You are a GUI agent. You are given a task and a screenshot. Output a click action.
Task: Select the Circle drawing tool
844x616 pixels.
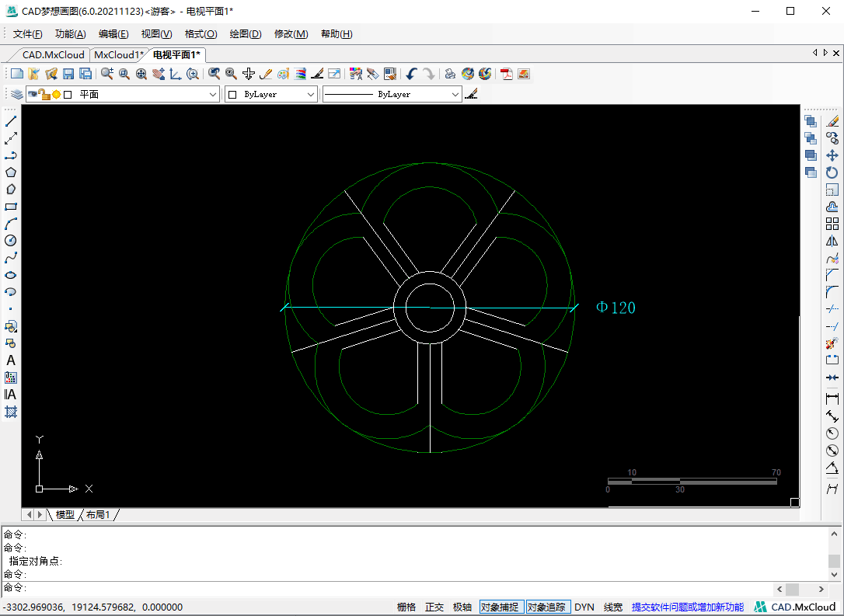pos(11,241)
